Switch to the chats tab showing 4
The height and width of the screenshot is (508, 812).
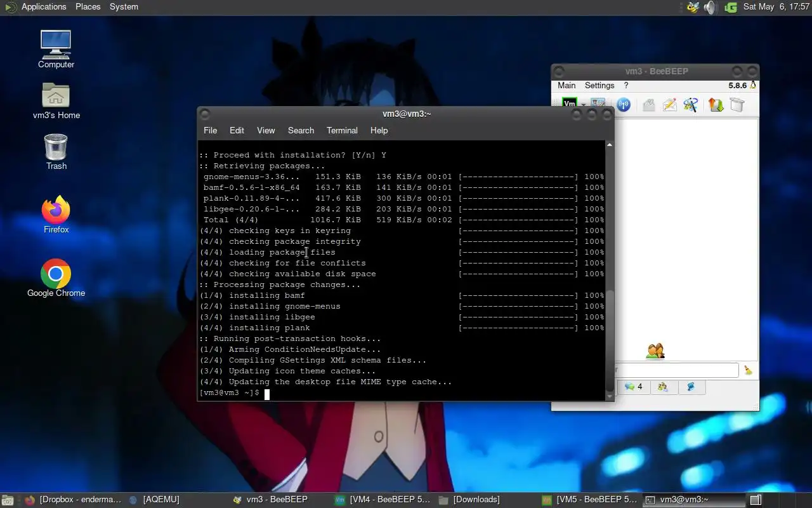(633, 387)
